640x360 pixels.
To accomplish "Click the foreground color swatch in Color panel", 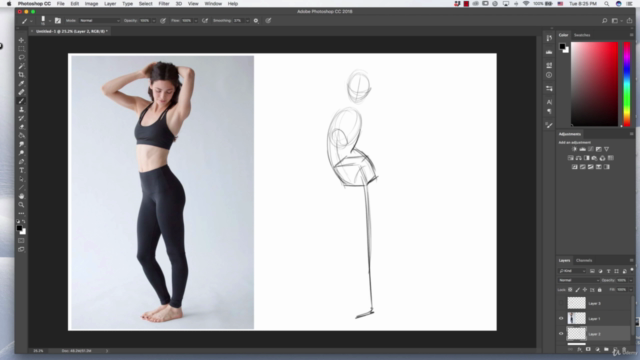I will tap(562, 47).
